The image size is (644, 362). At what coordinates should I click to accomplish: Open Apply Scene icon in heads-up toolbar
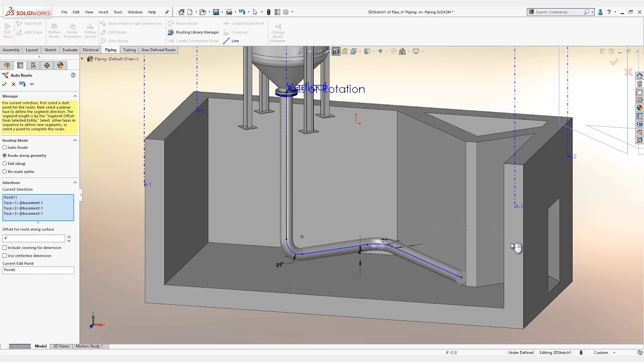(x=402, y=51)
